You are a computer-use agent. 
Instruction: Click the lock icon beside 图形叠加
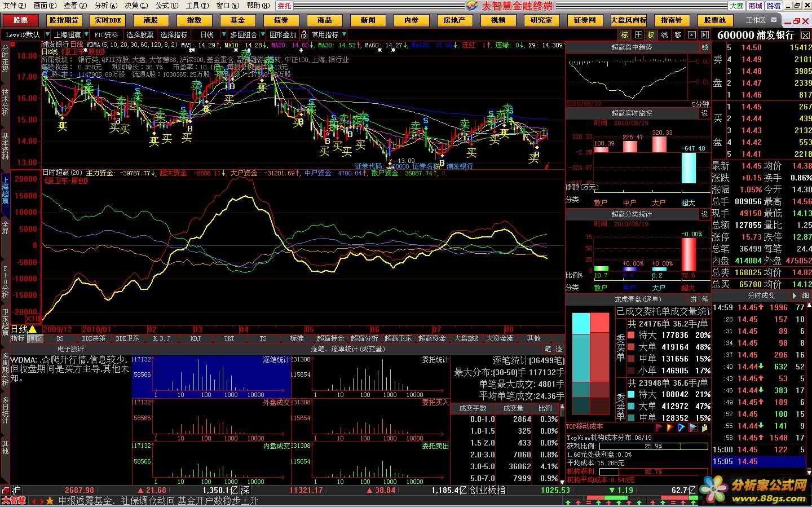[x=304, y=35]
